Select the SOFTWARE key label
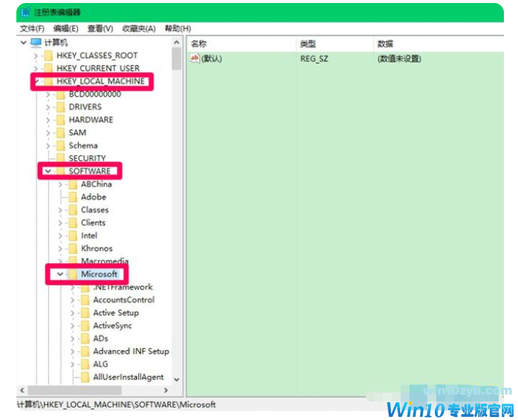Viewport: 518px width, 420px height. (x=89, y=171)
